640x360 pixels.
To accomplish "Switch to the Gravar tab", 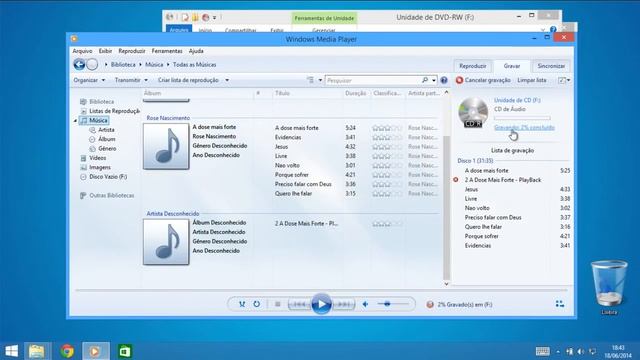I will (512, 66).
